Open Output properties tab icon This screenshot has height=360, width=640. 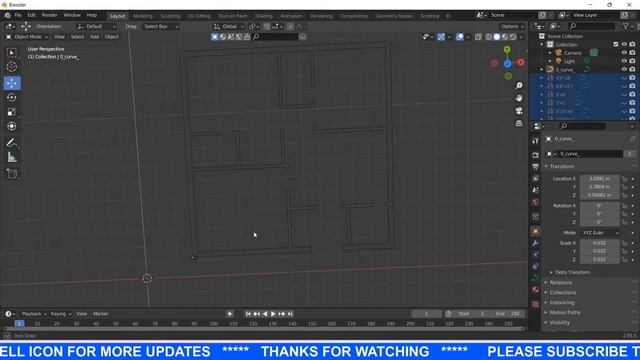[x=536, y=167]
